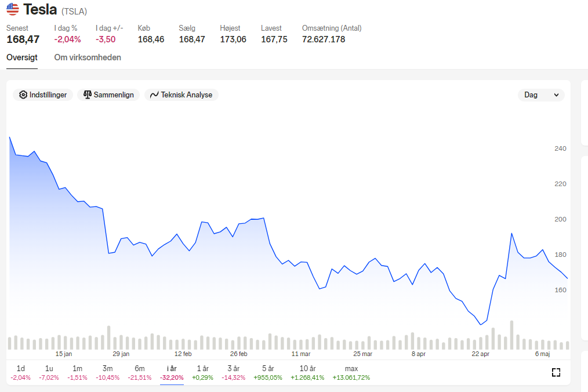
Task: Click the 25 mar date label
Action: [x=362, y=354]
